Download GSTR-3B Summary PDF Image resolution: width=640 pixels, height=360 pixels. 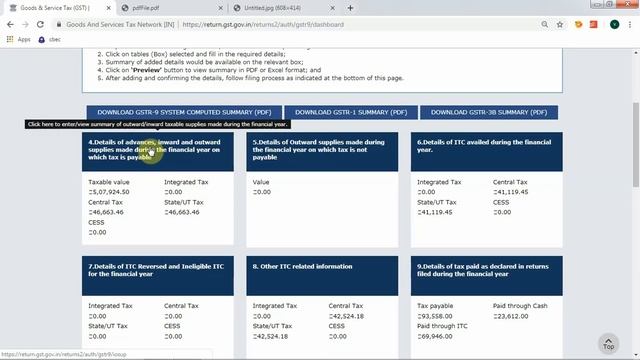pos(489,112)
